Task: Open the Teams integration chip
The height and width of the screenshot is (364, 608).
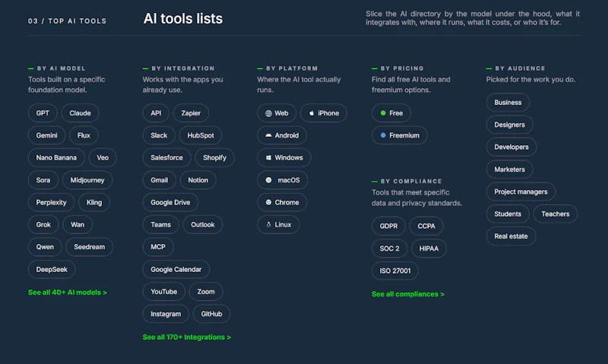Action: pyautogui.click(x=160, y=225)
